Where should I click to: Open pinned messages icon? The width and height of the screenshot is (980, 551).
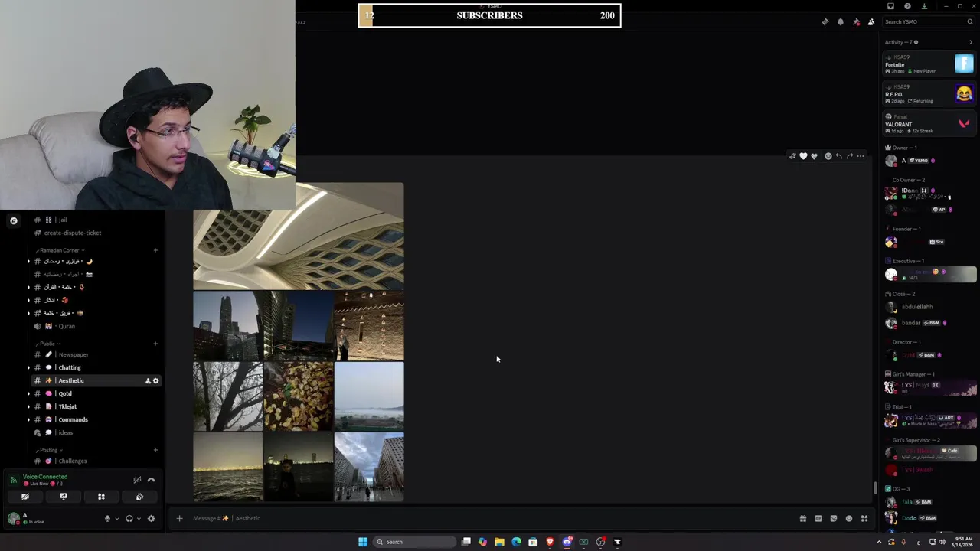coord(855,22)
